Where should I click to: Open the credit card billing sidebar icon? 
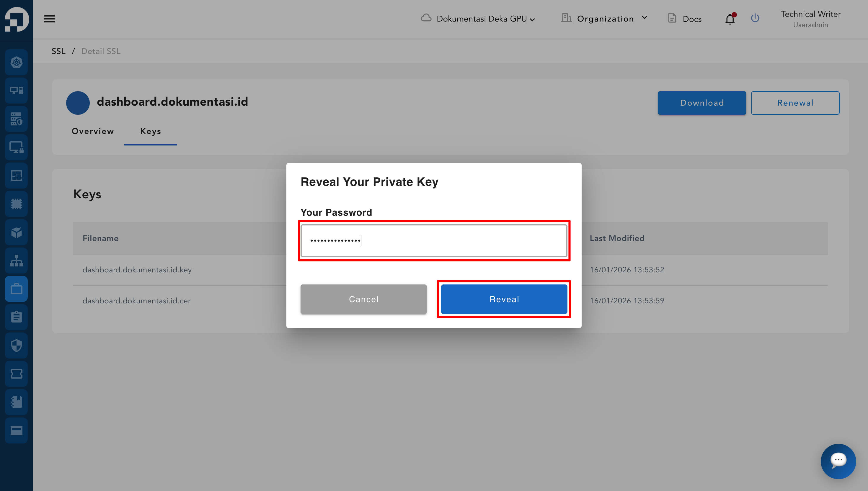16,430
